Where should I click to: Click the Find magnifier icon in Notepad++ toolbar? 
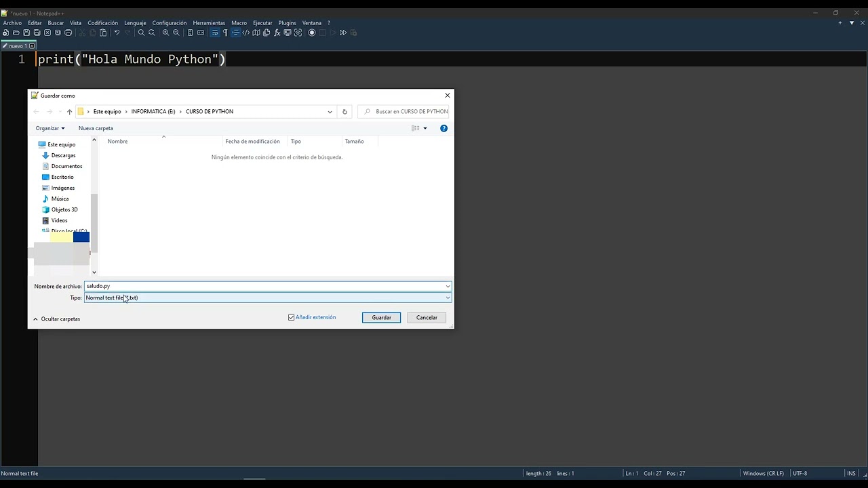point(141,33)
